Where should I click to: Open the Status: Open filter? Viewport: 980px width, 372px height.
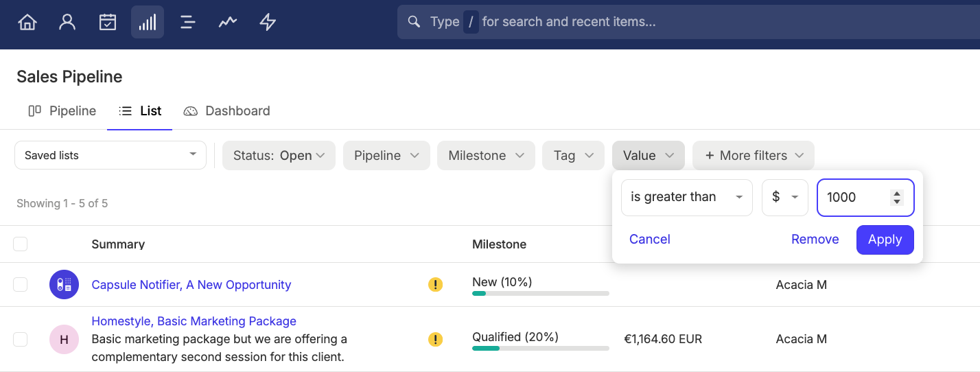(279, 156)
